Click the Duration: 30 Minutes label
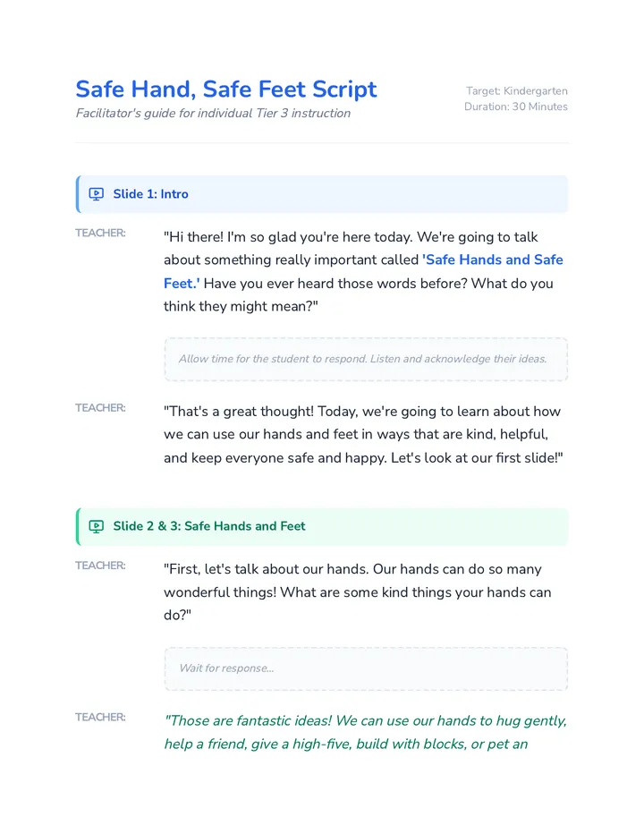This screenshot has height=834, width=644. pyautogui.click(x=516, y=106)
